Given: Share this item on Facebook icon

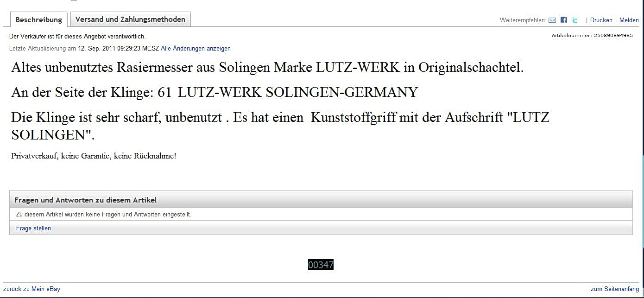Looking at the screenshot, I should coord(564,20).
